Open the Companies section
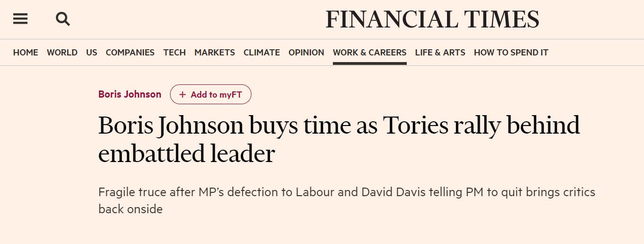The height and width of the screenshot is (244, 644). (x=130, y=53)
